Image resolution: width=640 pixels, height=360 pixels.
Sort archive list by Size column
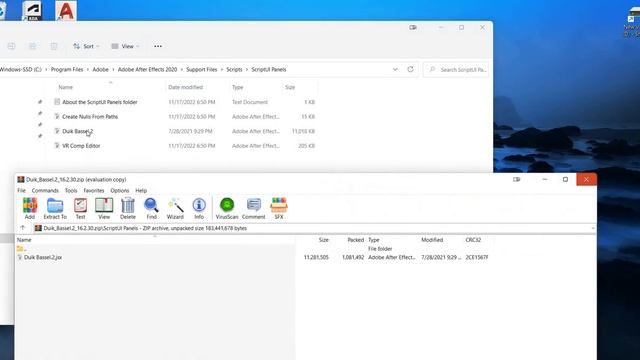(324, 240)
